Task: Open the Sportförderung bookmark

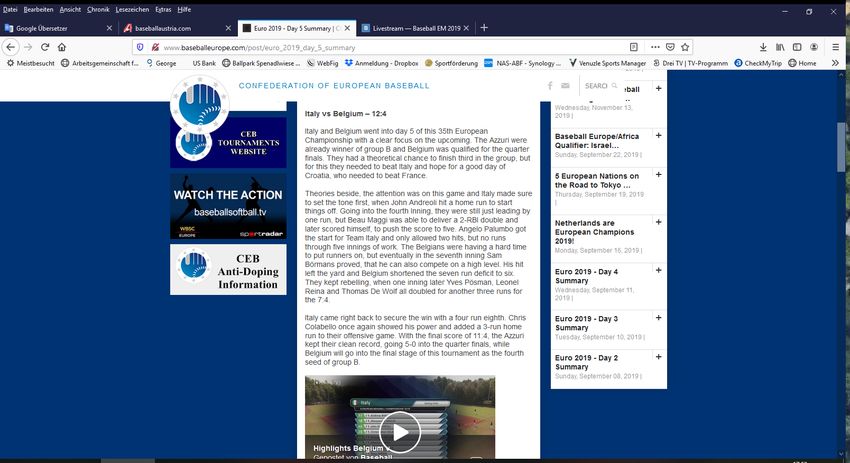Action: pos(451,63)
